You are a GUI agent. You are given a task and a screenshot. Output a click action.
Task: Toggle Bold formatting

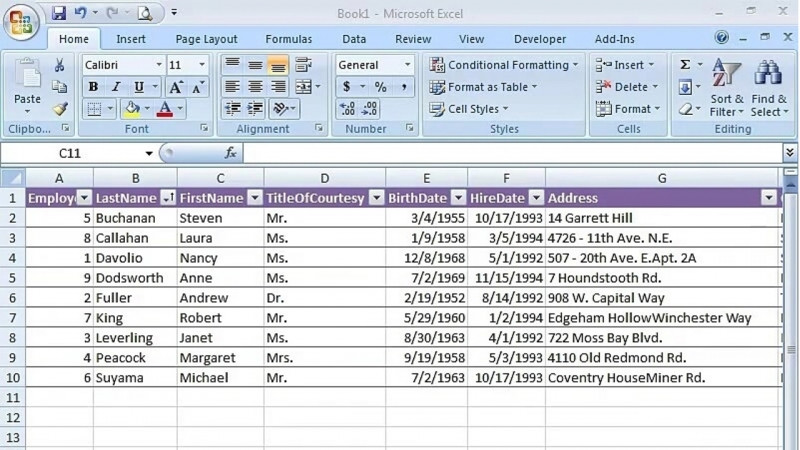coord(93,87)
